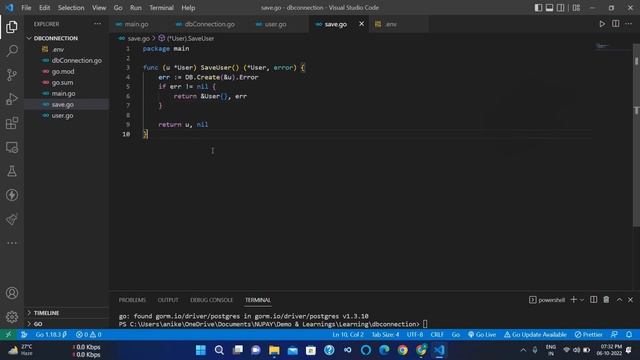
Task: Open the Source Control view
Action: tap(12, 75)
